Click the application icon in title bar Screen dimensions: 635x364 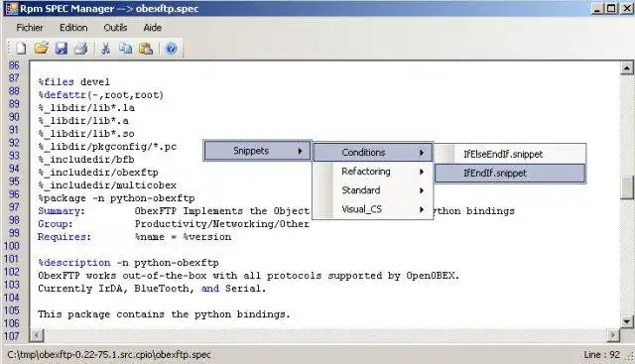[11, 9]
